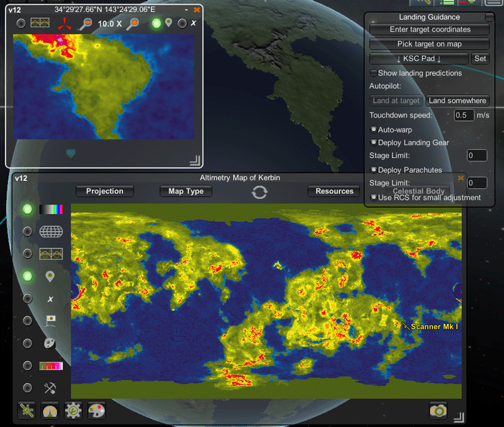Viewport: 504px width, 427px height.
Task: Click the color spectrum icon on big map
Action: [x=51, y=209]
